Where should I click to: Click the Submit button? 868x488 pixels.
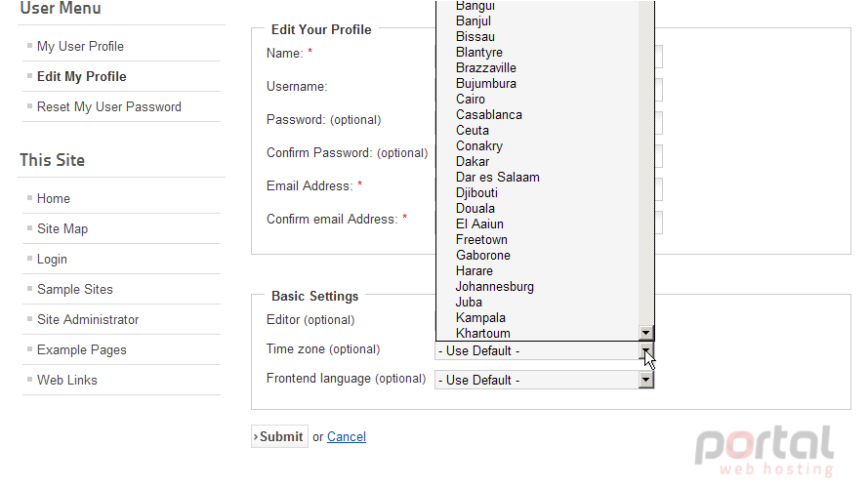point(279,436)
